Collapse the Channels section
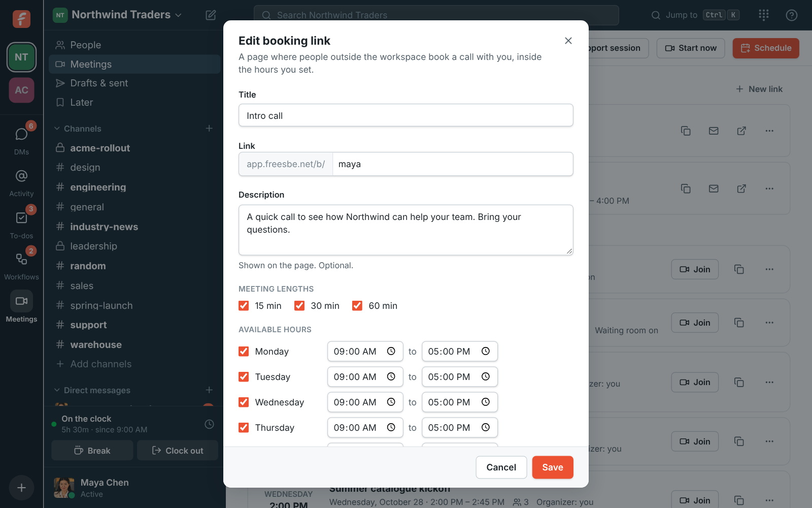The width and height of the screenshot is (812, 508). 78,129
